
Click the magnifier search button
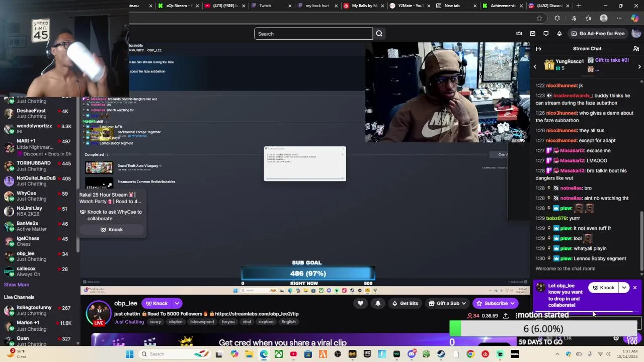379,34
